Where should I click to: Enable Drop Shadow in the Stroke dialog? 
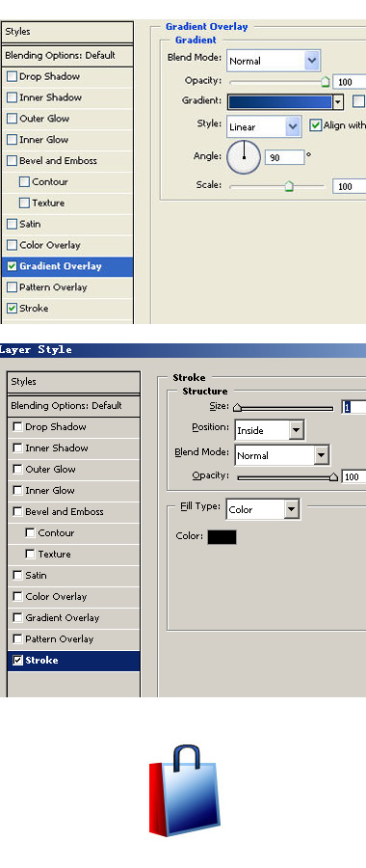(17, 427)
